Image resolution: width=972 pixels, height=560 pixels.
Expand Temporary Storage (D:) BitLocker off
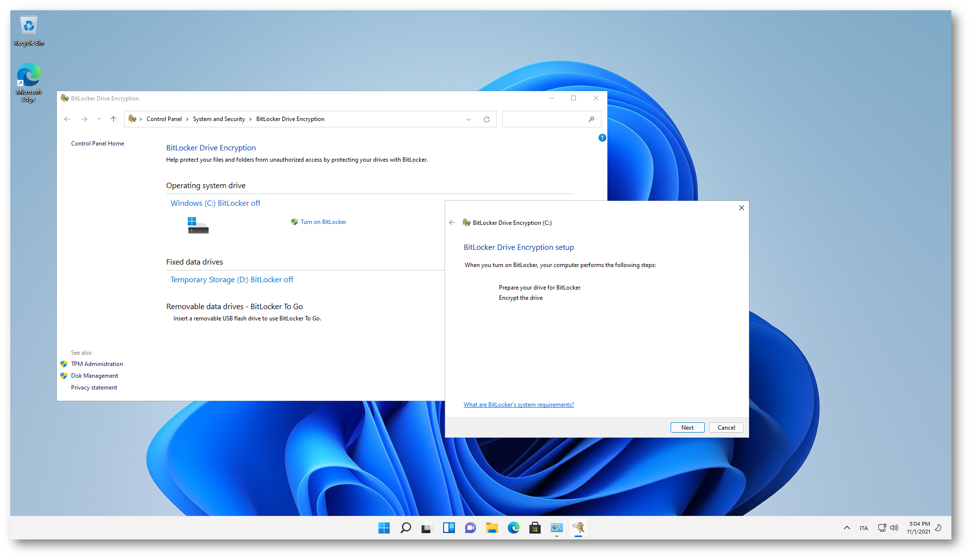[232, 279]
